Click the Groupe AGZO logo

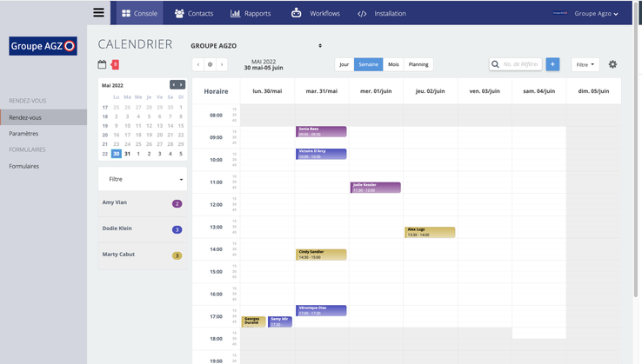pyautogui.click(x=43, y=46)
